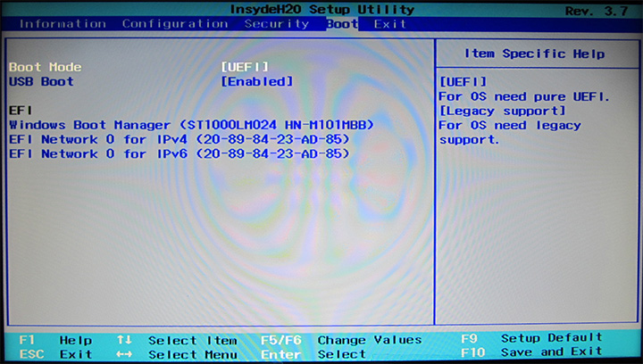Image resolution: width=643 pixels, height=364 pixels.
Task: Click the Item Specific Help heading
Action: pos(534,54)
